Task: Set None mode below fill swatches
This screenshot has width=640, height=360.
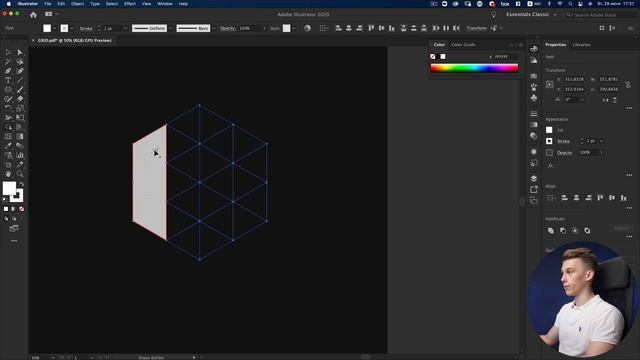Action: click(x=21, y=209)
